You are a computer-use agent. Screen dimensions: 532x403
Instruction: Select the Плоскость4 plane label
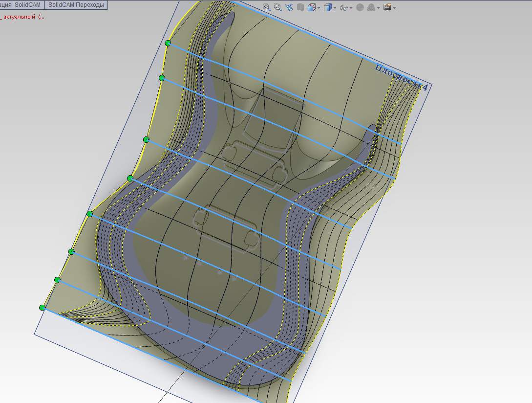click(x=401, y=77)
